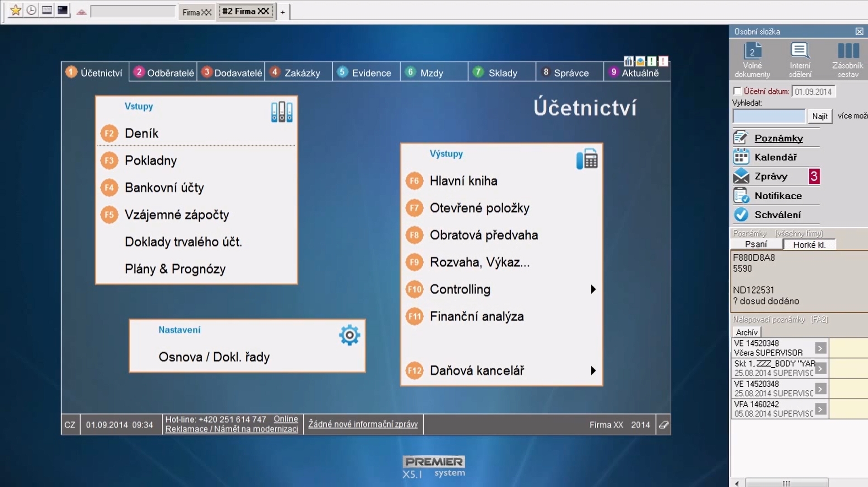Expand the Daňová kancelář submenu arrow
The image size is (868, 487).
593,370
